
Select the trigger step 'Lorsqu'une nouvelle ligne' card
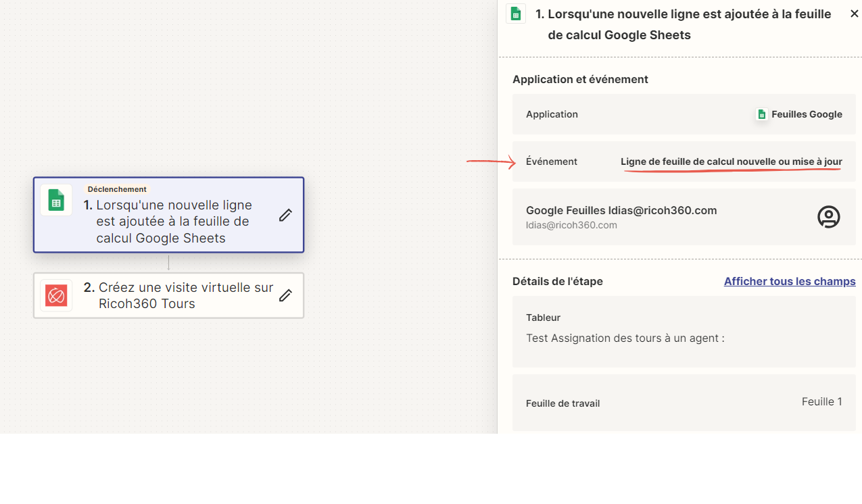(x=168, y=215)
